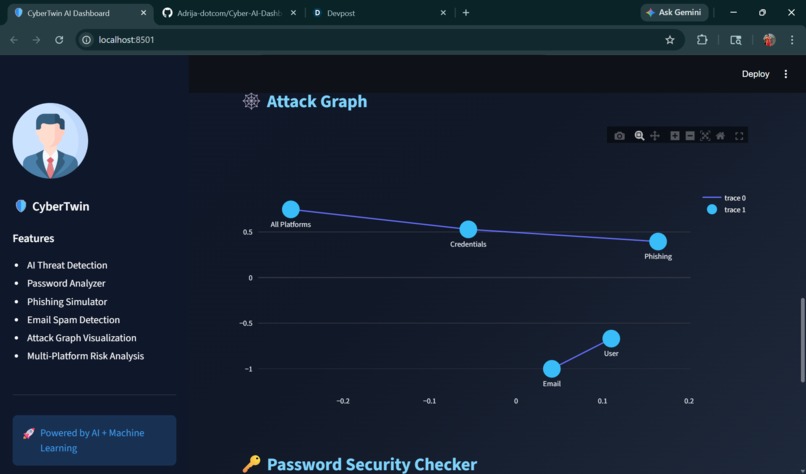Image resolution: width=806 pixels, height=474 pixels.
Task: Go back in browser history
Action: (14, 40)
